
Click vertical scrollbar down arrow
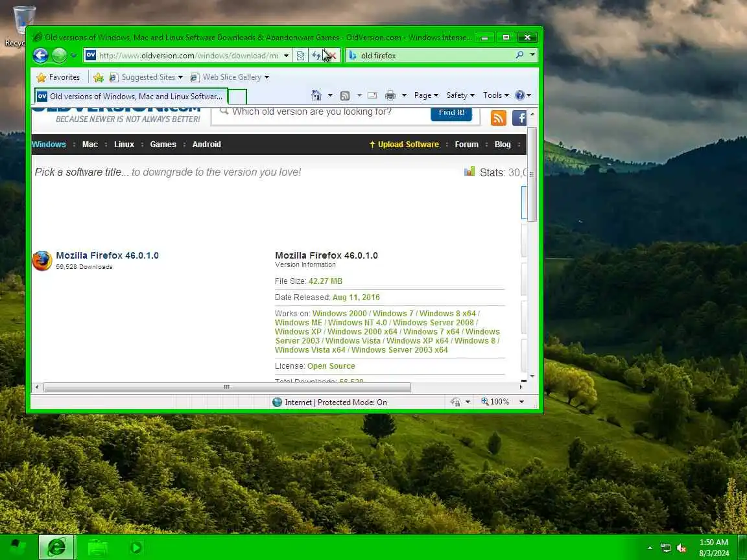532,376
